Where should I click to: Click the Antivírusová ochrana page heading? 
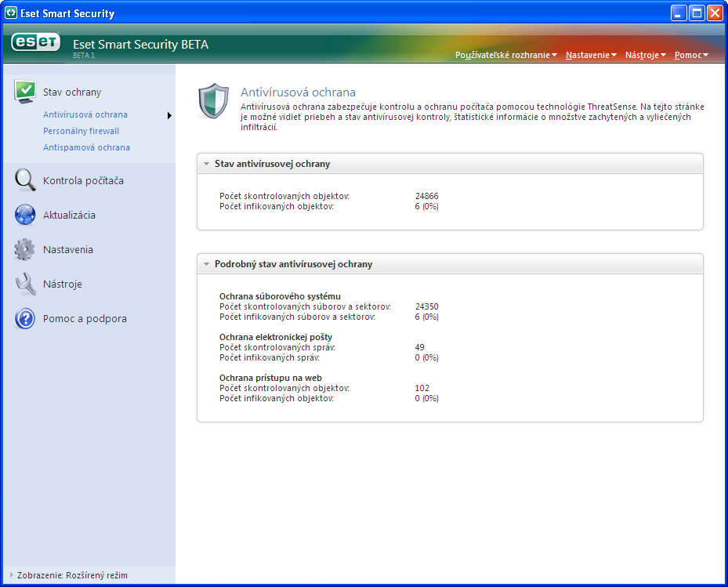click(x=298, y=92)
